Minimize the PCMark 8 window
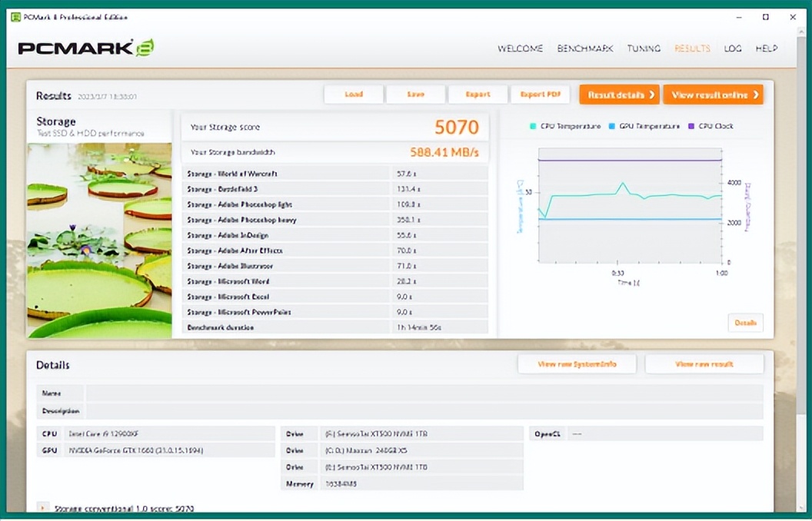Screen dimensions: 812x521 coord(739,17)
